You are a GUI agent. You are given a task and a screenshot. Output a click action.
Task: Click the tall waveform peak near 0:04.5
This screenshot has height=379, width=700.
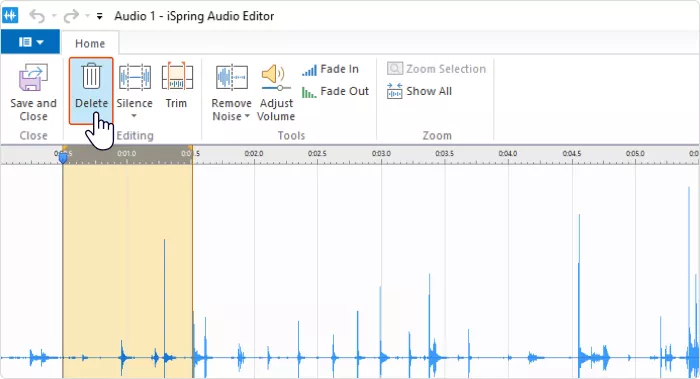(x=579, y=286)
